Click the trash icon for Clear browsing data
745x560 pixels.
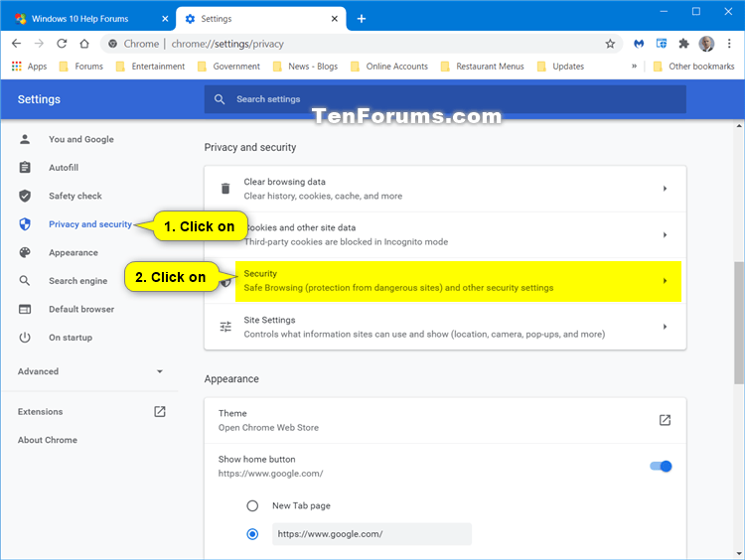click(x=225, y=189)
